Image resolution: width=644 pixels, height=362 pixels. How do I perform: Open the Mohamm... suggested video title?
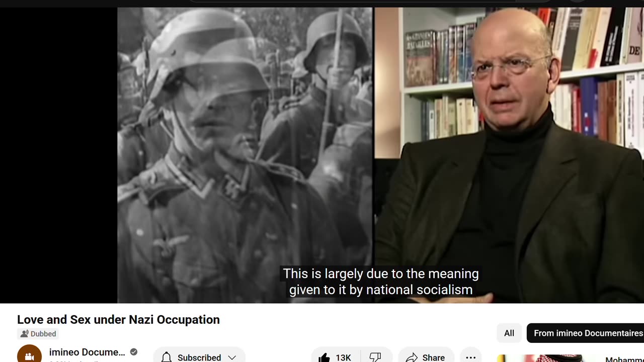[x=624, y=359]
